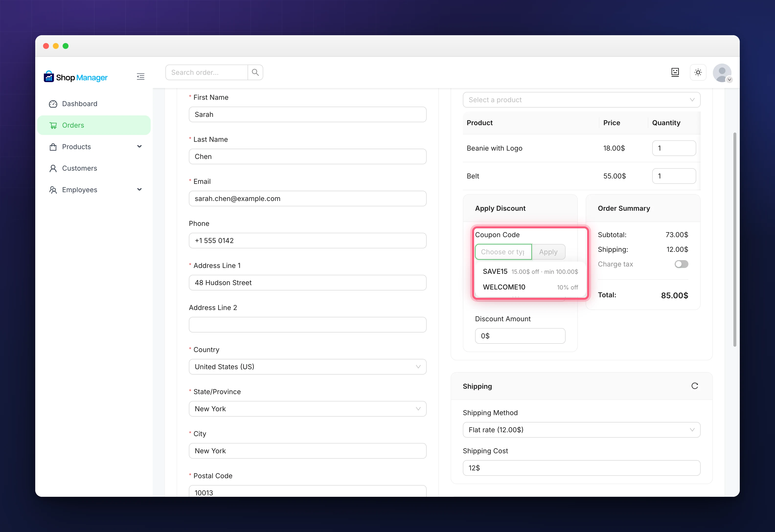The image size is (775, 532).
Task: Click the Discount Amount field
Action: tap(520, 336)
